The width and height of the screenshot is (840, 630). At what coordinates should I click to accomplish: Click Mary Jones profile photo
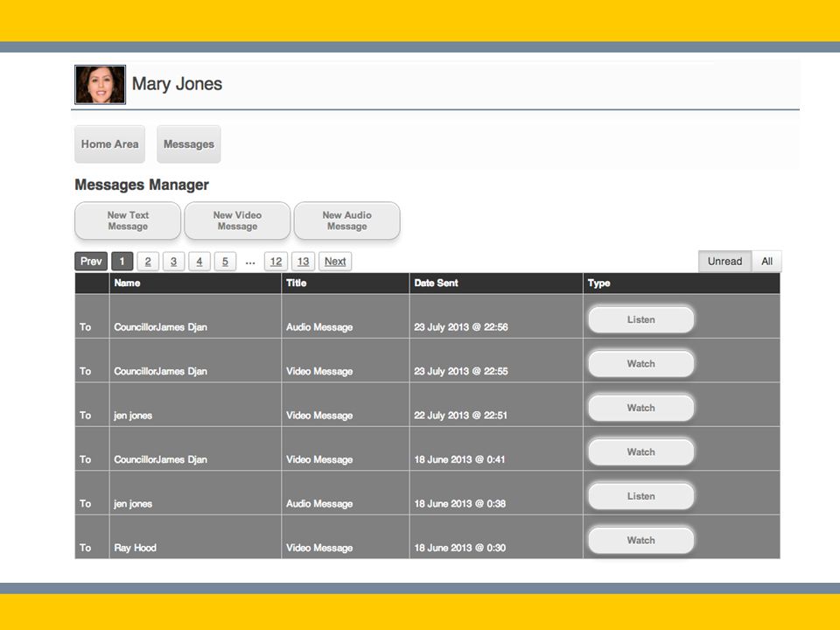pos(100,85)
